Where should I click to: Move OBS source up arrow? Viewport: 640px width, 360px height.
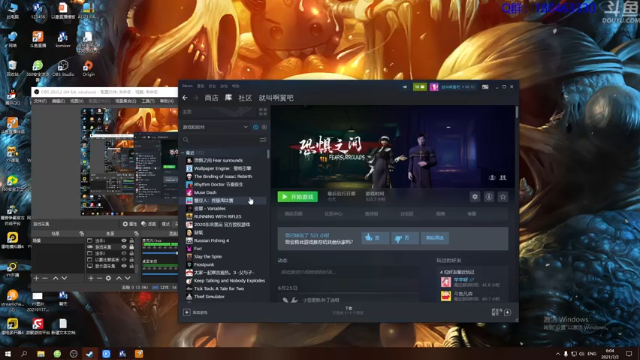click(x=119, y=278)
